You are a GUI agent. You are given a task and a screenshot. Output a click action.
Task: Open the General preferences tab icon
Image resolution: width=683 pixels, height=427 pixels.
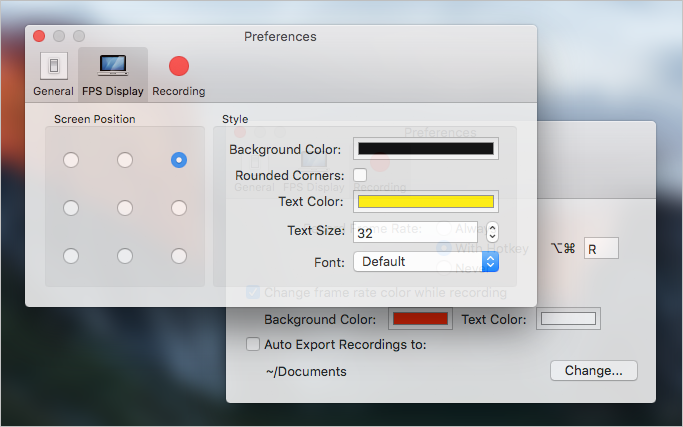click(x=54, y=66)
